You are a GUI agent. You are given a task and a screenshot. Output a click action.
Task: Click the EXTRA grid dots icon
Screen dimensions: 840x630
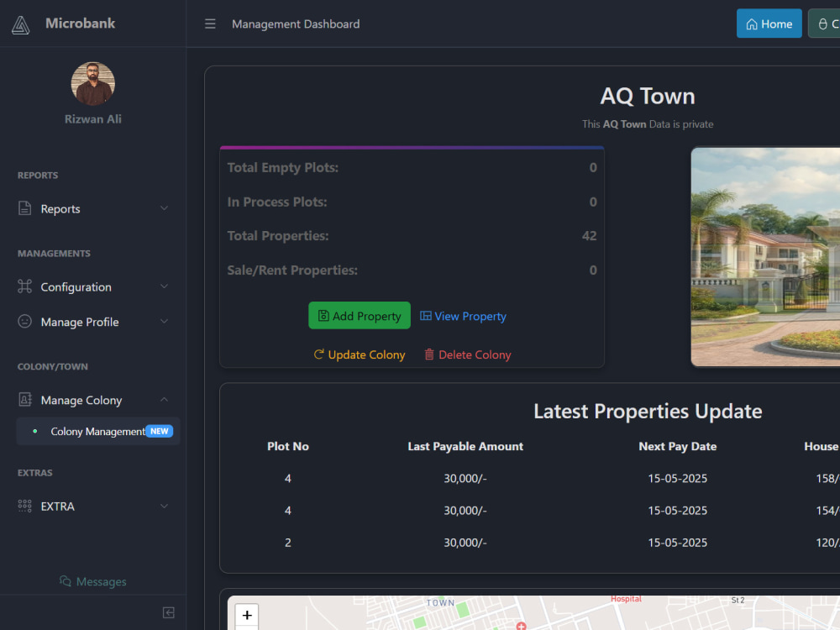coord(24,507)
